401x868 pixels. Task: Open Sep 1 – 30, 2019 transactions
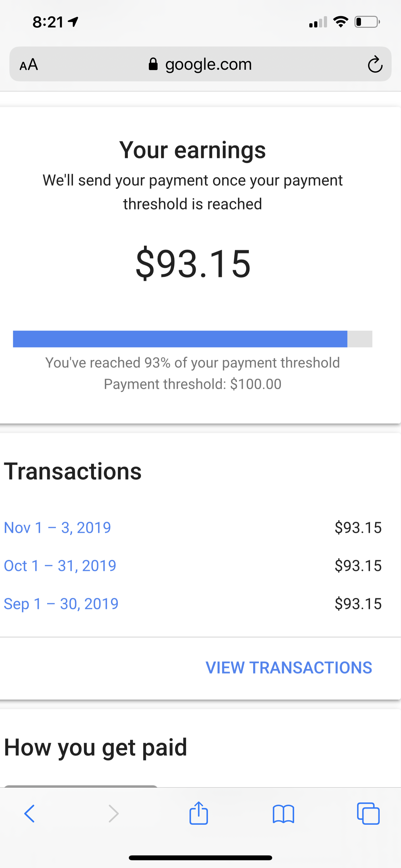(x=61, y=604)
